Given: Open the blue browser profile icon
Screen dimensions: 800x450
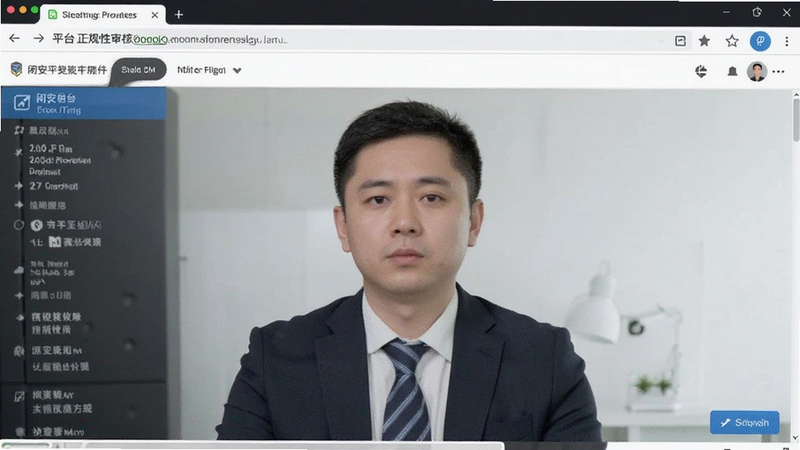Looking at the screenshot, I should click(760, 41).
